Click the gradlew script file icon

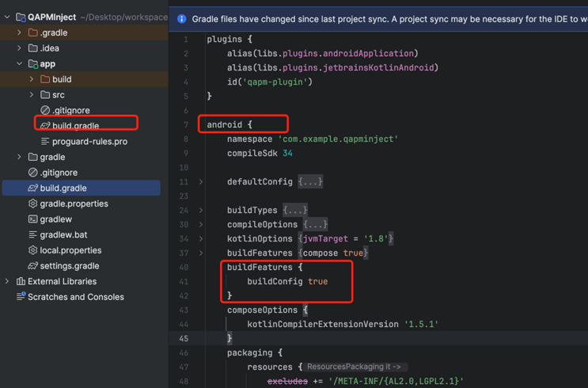[32, 219]
